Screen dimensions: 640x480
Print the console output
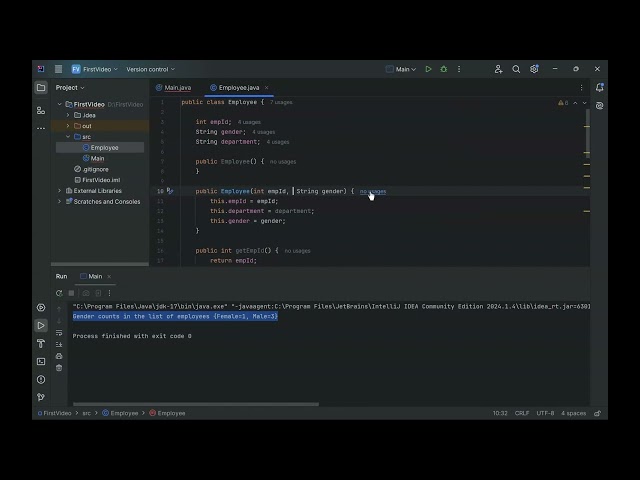coord(59,356)
